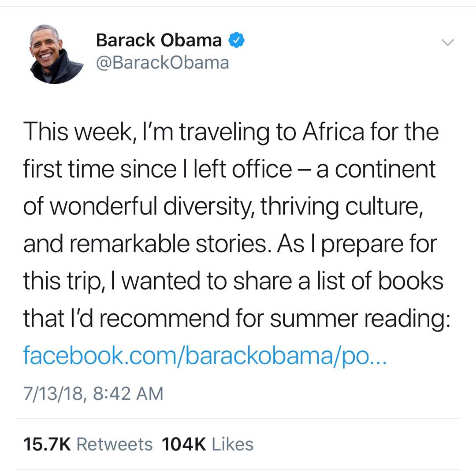
Task: Click the blue verified badge icon
Action: (x=237, y=41)
